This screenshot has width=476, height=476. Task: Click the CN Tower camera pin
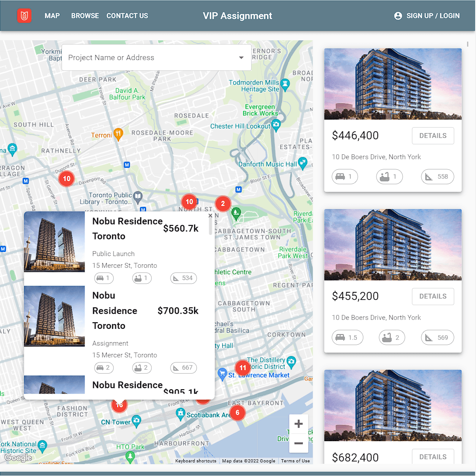click(x=136, y=421)
